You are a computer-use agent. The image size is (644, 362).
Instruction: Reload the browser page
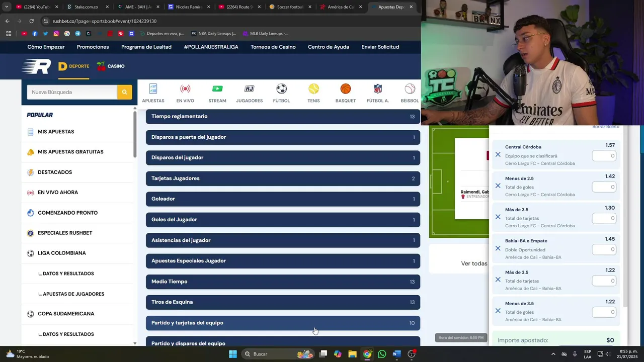tap(31, 21)
